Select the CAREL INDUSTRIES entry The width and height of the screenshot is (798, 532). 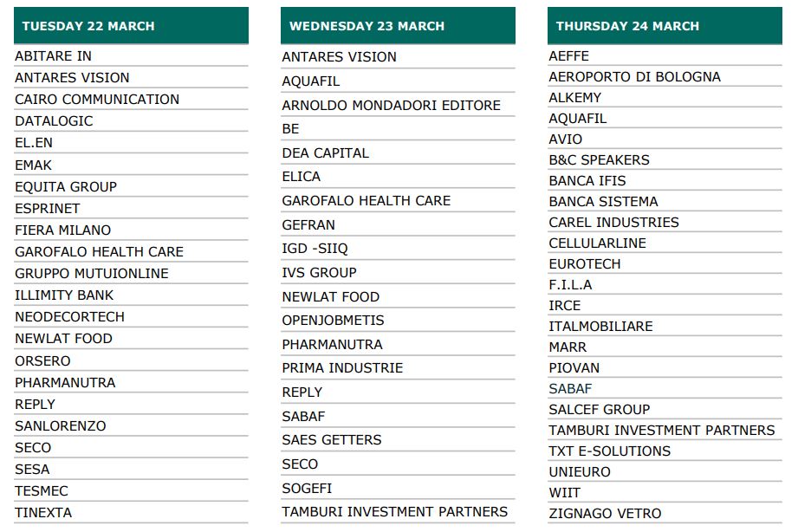coord(613,222)
